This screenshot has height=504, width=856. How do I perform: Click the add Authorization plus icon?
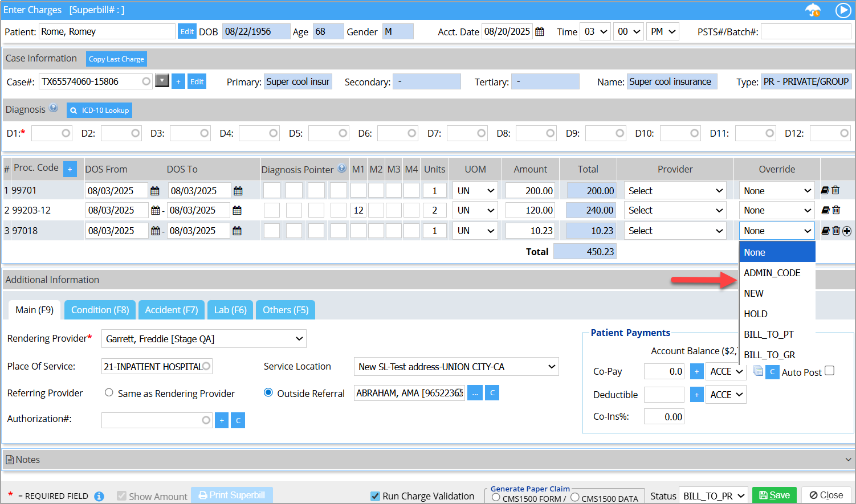tap(222, 421)
